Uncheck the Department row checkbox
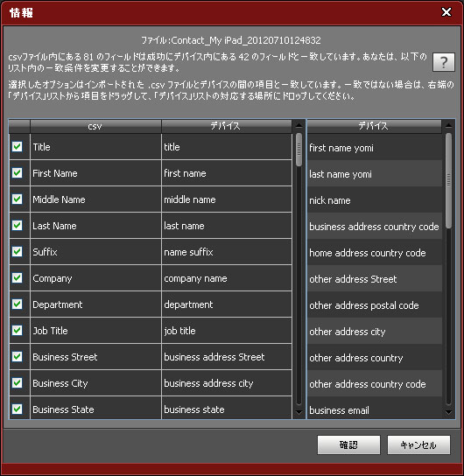The image size is (464, 476). point(17,304)
